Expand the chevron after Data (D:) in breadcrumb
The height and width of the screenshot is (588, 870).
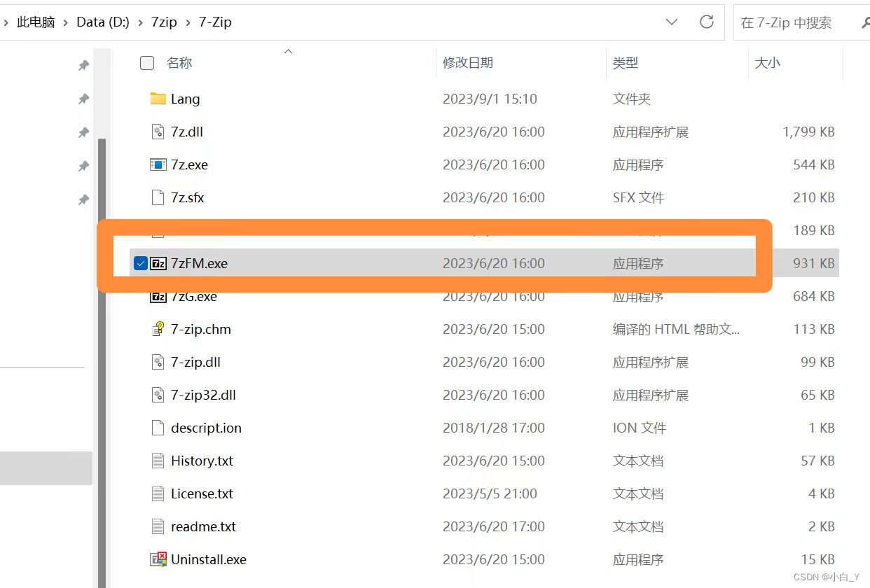coord(140,22)
